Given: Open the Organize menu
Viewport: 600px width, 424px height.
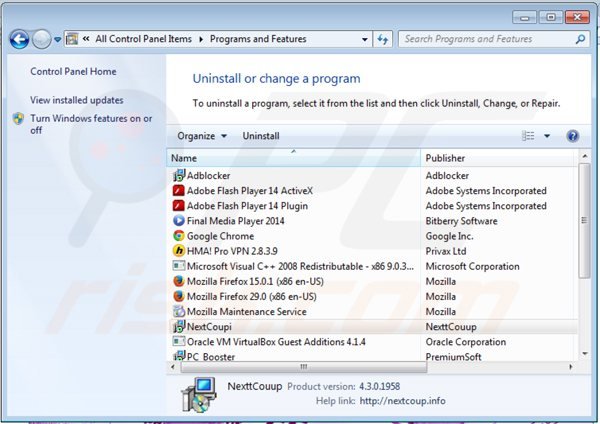Looking at the screenshot, I should [x=202, y=136].
